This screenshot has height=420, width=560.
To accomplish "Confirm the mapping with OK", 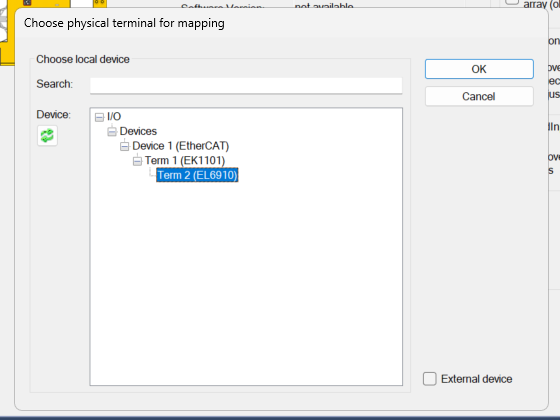I will [479, 69].
